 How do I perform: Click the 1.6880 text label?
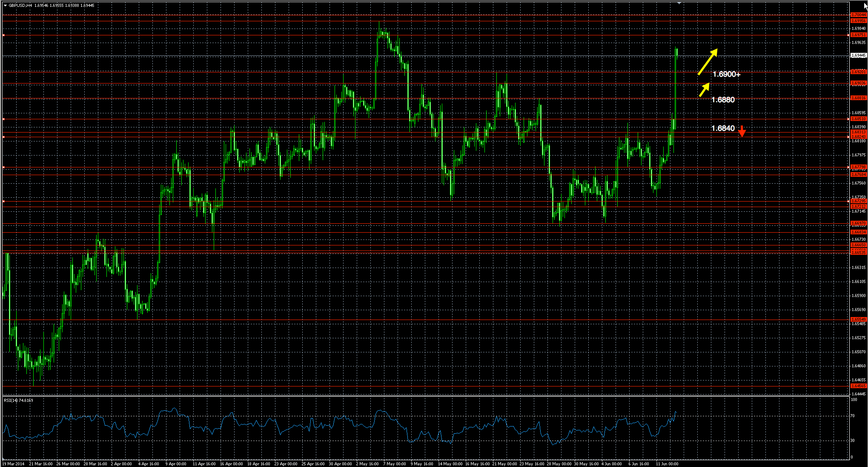tap(723, 100)
